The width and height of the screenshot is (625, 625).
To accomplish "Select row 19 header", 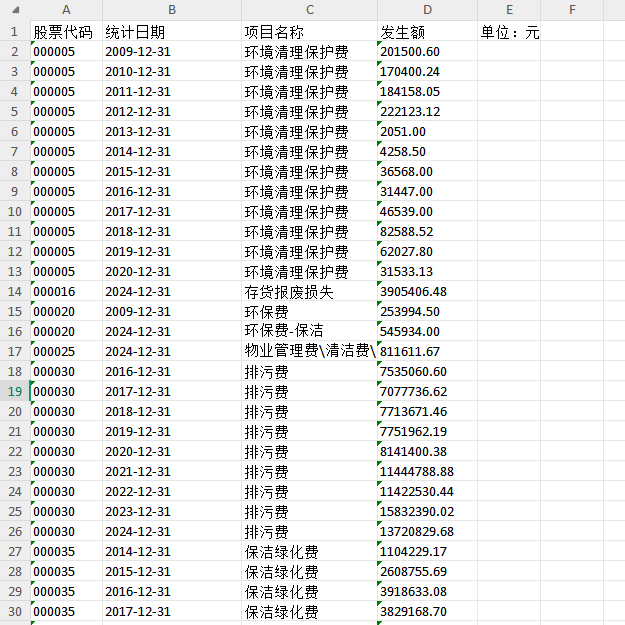I will (x=15, y=391).
